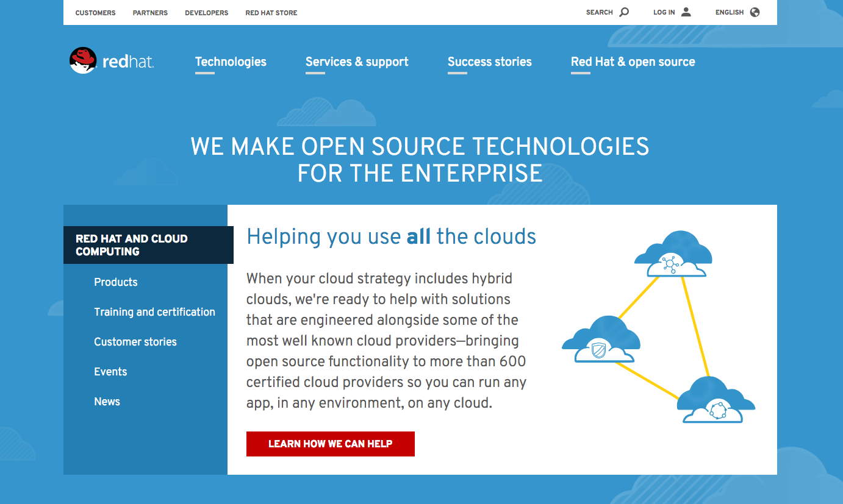Open the Technologies menu
Screen dimensions: 843x504
tap(231, 62)
